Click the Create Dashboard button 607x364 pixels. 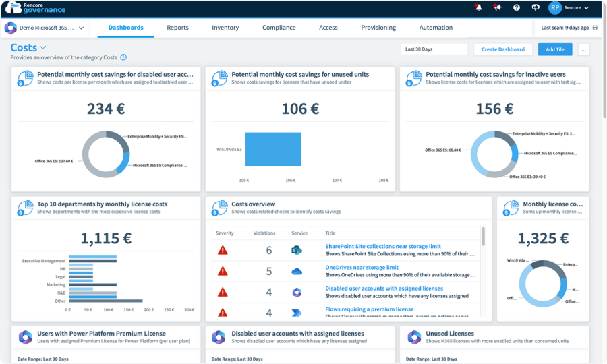point(502,49)
